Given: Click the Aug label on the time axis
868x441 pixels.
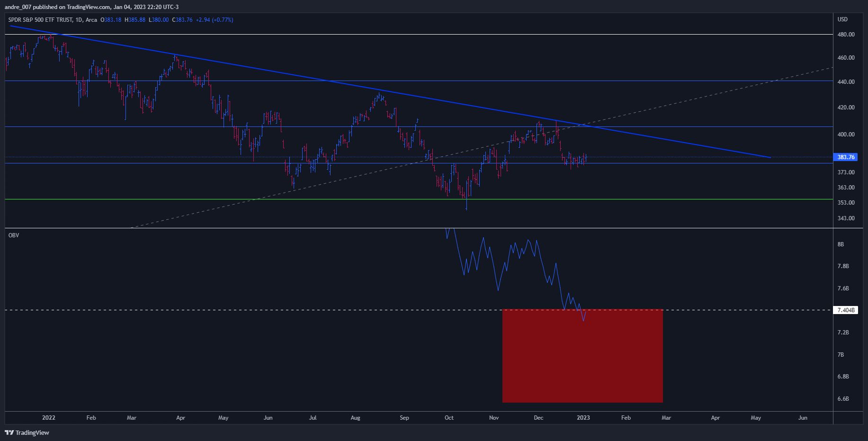Looking at the screenshot, I should coord(355,418).
